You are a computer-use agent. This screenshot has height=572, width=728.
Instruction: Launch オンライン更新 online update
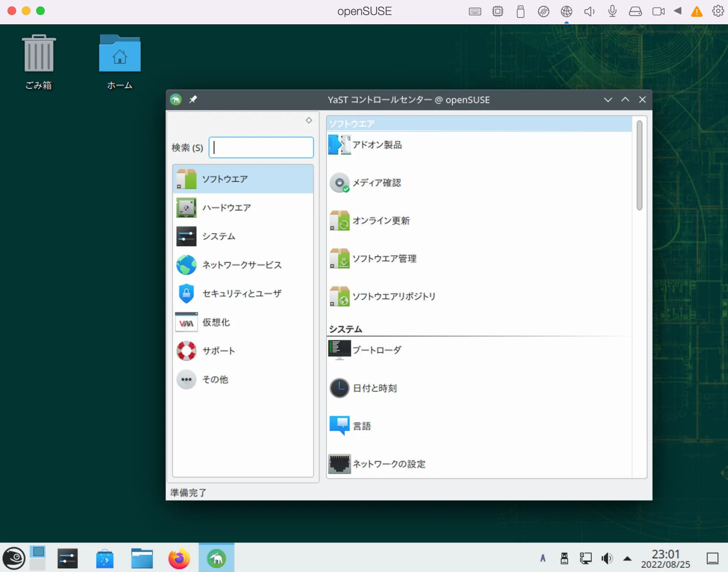point(380,221)
